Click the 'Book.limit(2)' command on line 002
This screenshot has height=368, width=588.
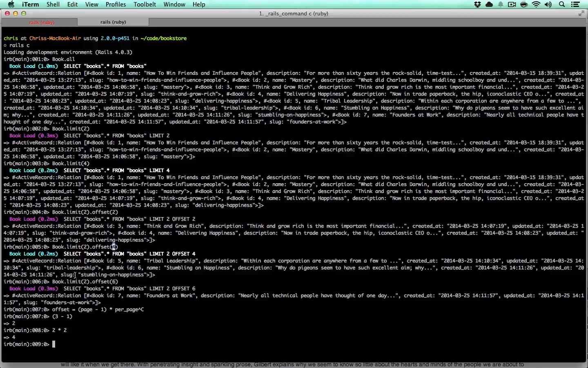[71, 129]
